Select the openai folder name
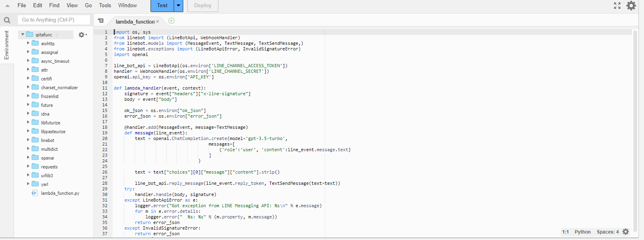The width and height of the screenshot is (644, 240). (x=48, y=158)
